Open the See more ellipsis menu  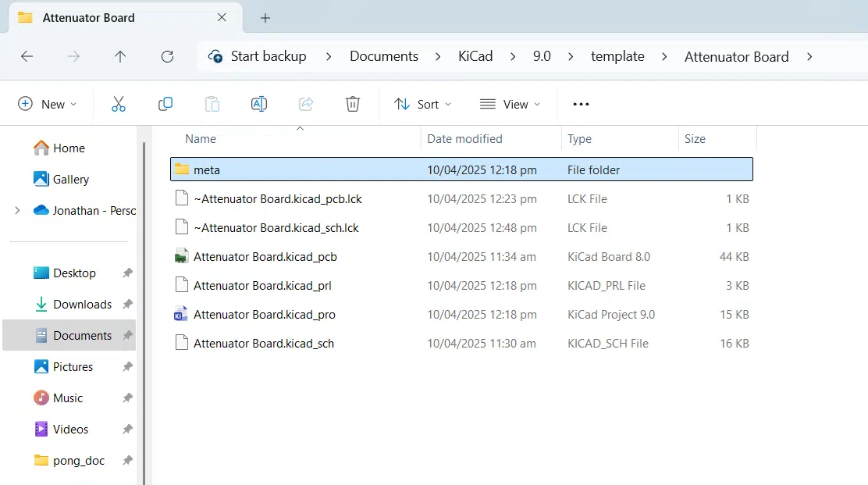pos(581,104)
